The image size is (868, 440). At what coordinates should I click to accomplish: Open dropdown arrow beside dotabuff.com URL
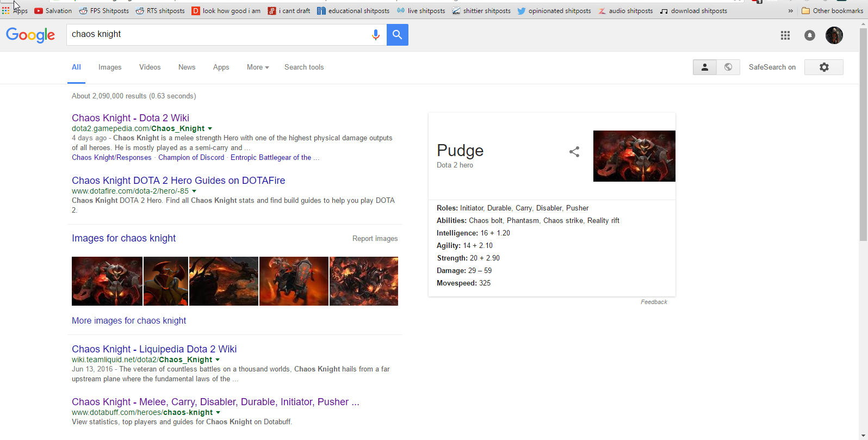tap(218, 413)
